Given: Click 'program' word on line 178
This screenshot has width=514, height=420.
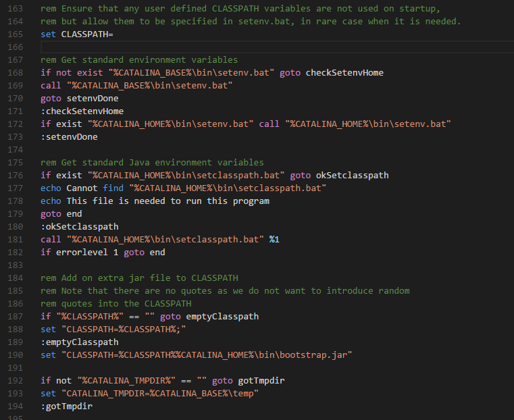Looking at the screenshot, I should [x=251, y=201].
